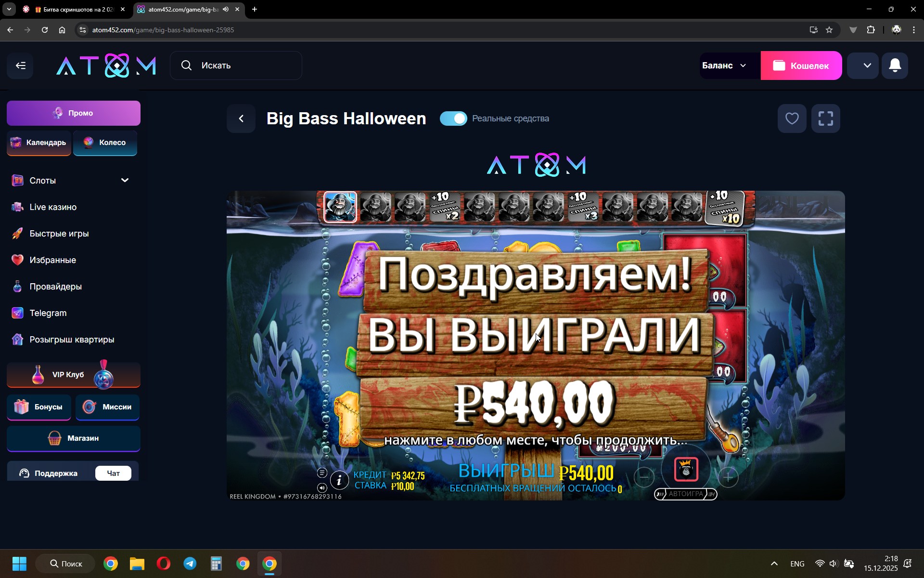Screen dimensions: 924x578
Task: Expand the Слоты sidebar section
Action: pyautogui.click(x=125, y=180)
